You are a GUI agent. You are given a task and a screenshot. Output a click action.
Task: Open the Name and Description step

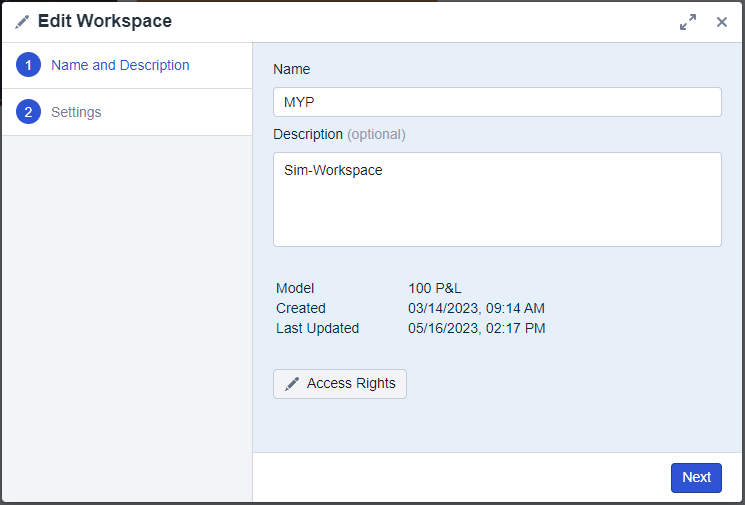click(x=120, y=66)
